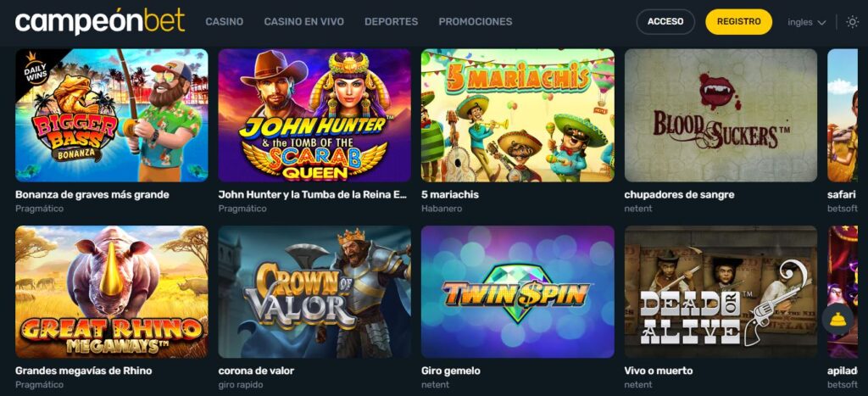The height and width of the screenshot is (396, 868).
Task: Open the CASINO menu item
Action: 224,21
